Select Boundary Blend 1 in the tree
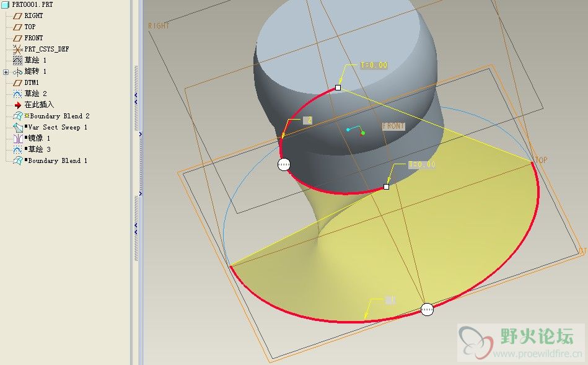 click(56, 161)
